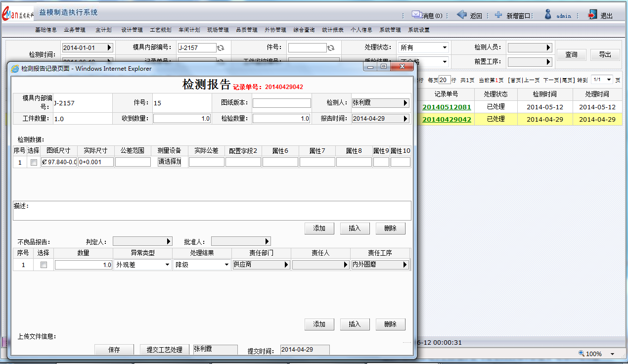Open record link 20140512081
This screenshot has width=628, height=364.
447,107
